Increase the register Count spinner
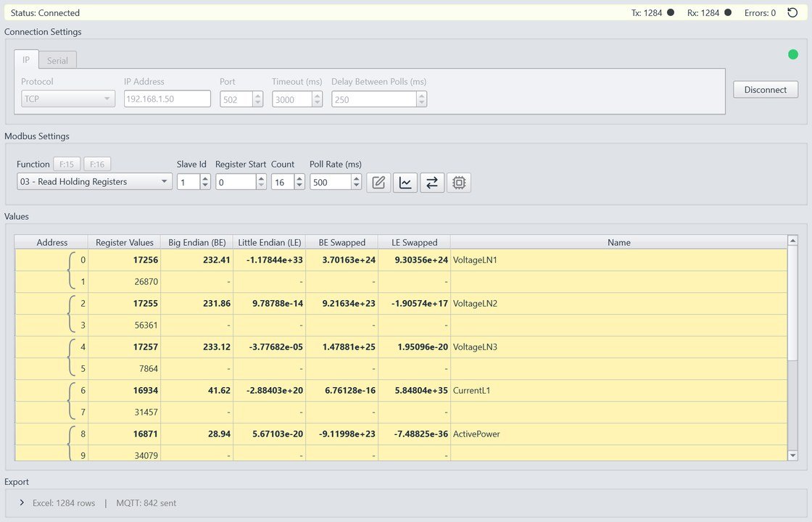812x522 pixels. pos(299,178)
